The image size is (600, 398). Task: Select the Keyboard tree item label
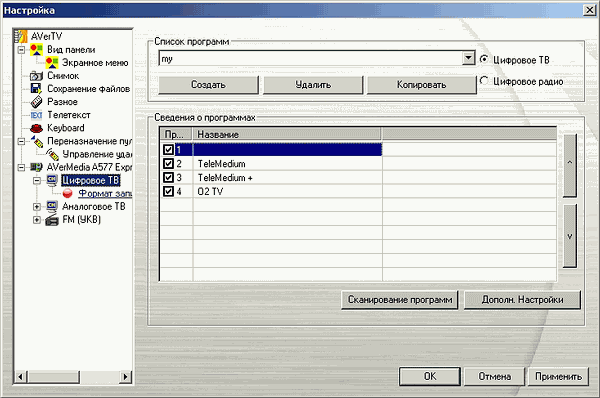(66, 128)
